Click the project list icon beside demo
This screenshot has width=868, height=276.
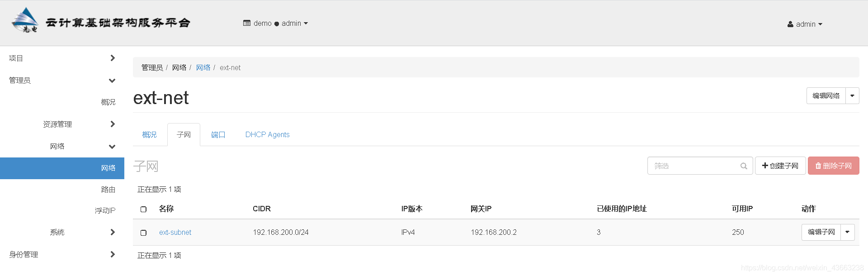[x=247, y=23]
